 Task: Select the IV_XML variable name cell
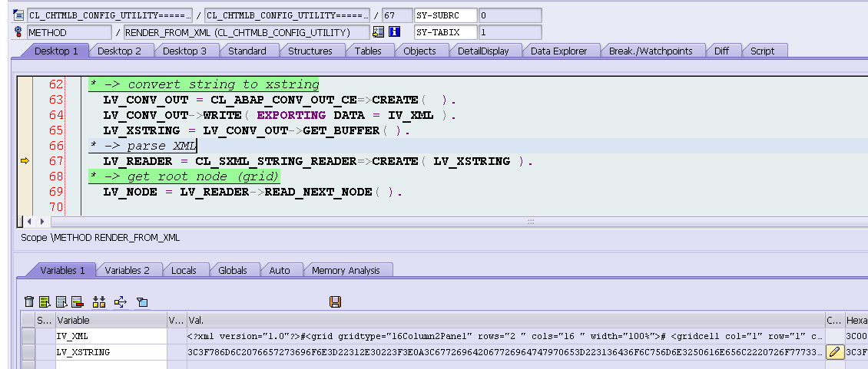(x=111, y=336)
